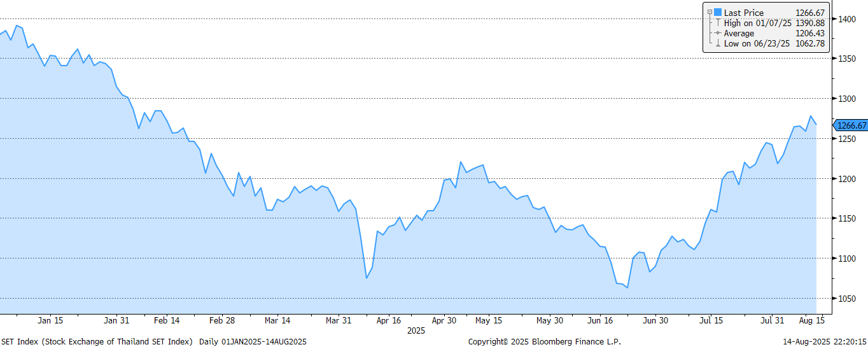Click the blue Last Price color swatch

(x=718, y=13)
